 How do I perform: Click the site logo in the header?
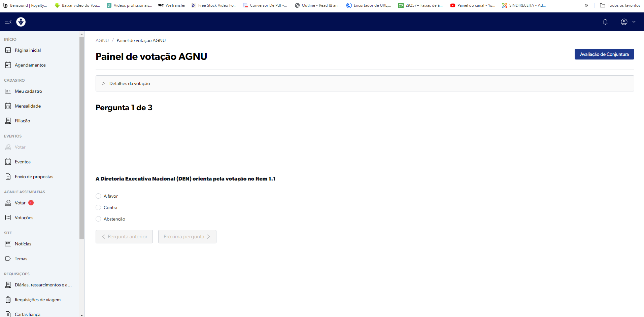click(21, 22)
